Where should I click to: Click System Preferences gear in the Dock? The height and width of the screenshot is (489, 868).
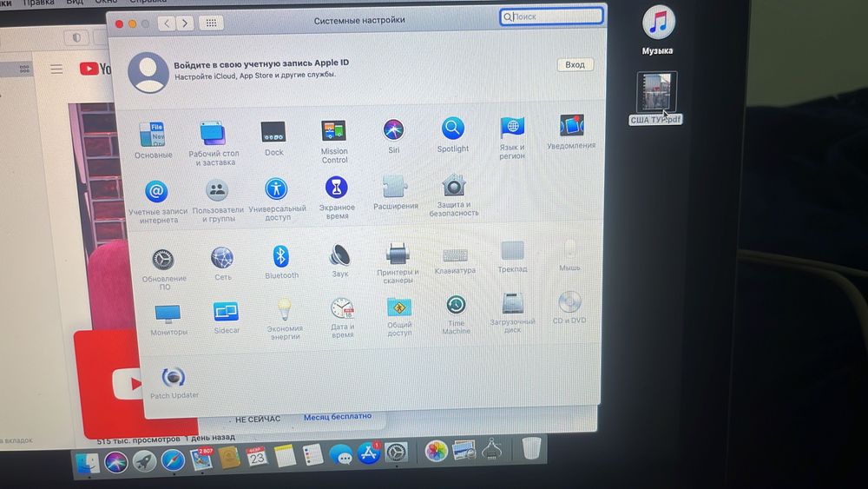(x=397, y=453)
